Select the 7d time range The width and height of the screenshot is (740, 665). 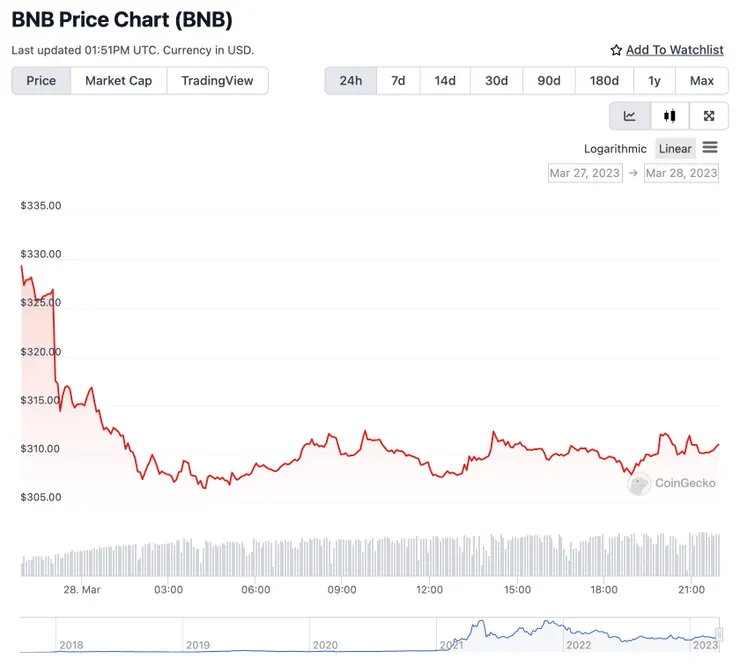coord(398,81)
